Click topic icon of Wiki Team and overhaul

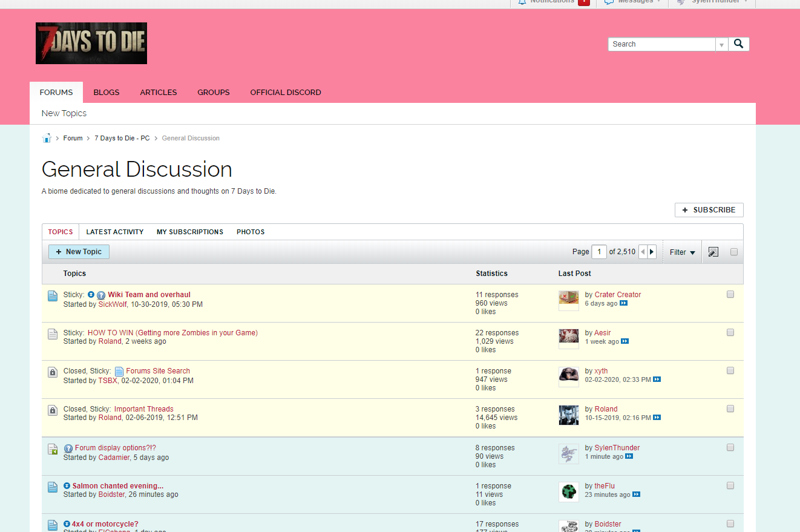click(x=53, y=296)
